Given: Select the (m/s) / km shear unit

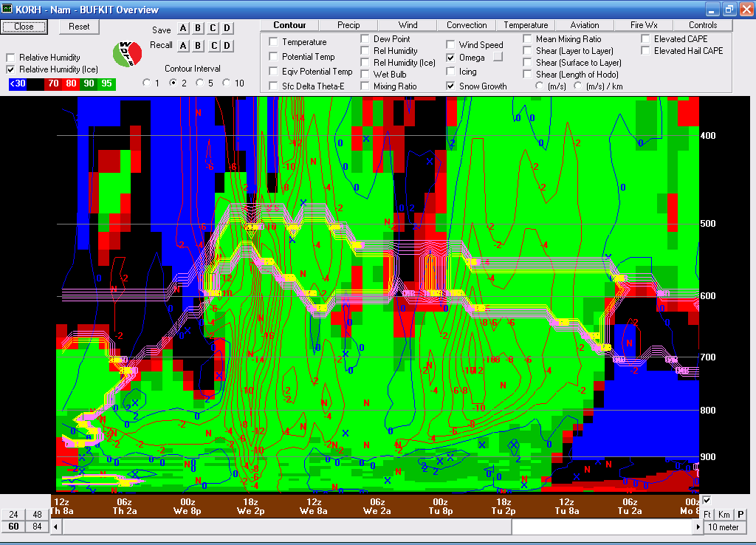Looking at the screenshot, I should tap(577, 86).
